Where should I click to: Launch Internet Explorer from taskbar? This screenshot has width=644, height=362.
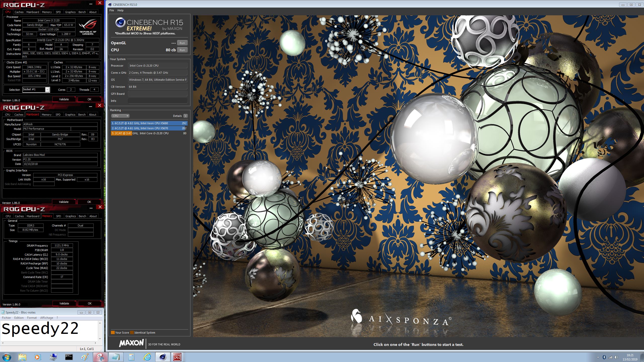click(x=147, y=357)
